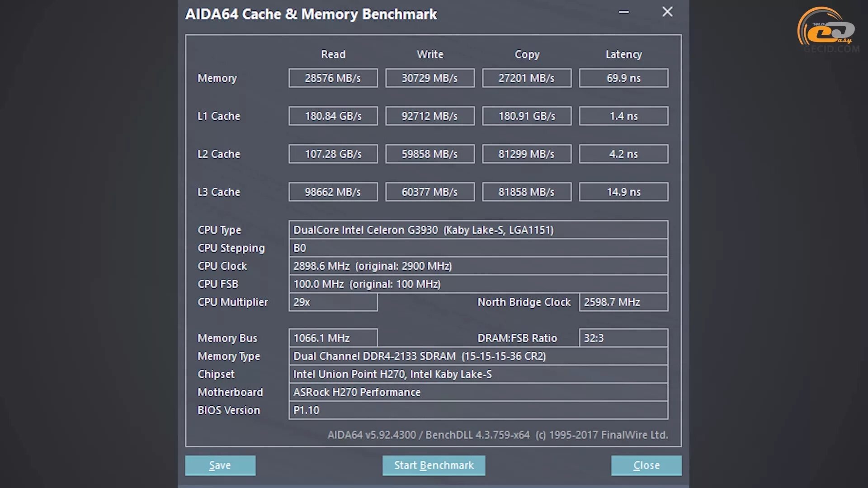Click the CPU Type information field
The image size is (868, 488).
[478, 230]
